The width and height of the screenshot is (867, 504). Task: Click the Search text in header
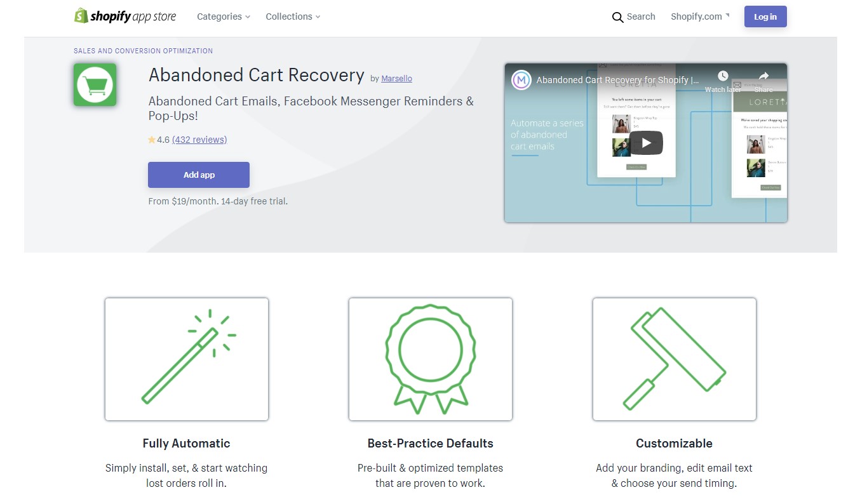[x=641, y=17]
